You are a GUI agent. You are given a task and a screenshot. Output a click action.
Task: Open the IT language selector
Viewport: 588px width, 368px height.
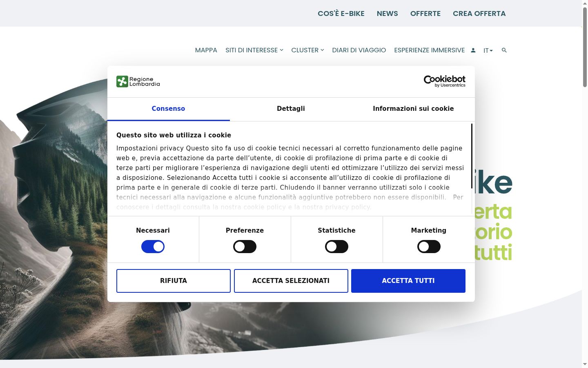[x=488, y=51]
